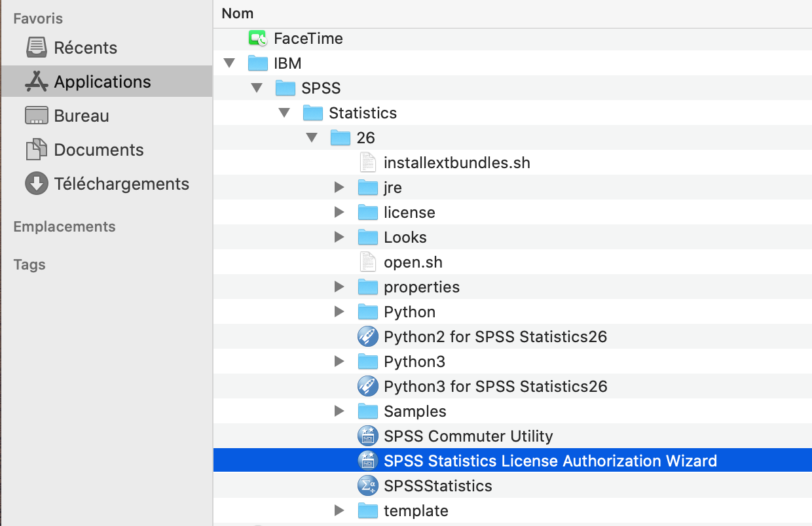Click the open.sh file icon
The image size is (812, 526).
coord(368,262)
